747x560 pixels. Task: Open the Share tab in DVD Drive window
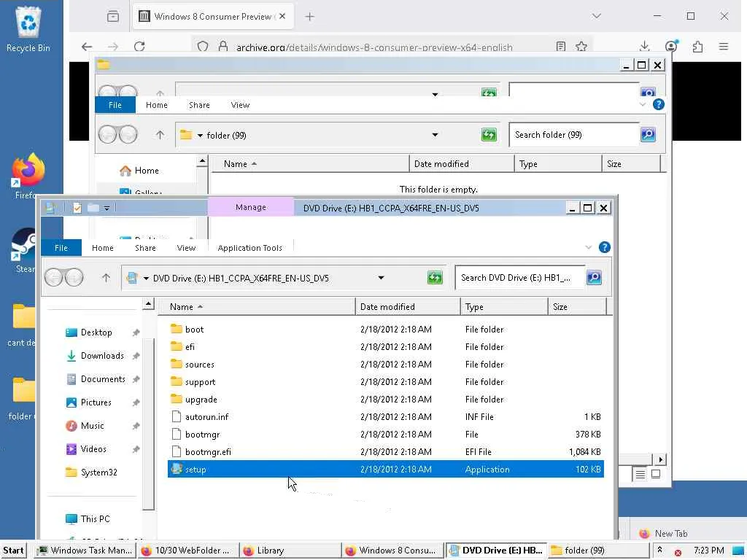click(x=145, y=248)
